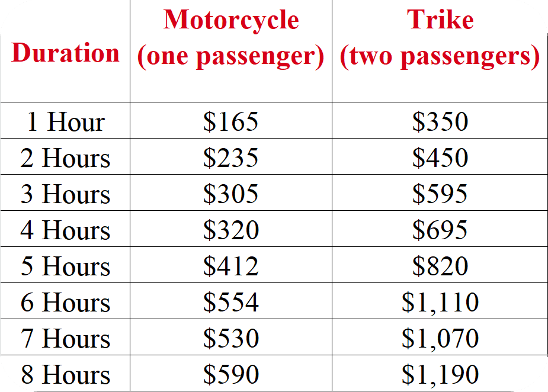Click the $590 motorcycle price

click(x=231, y=375)
